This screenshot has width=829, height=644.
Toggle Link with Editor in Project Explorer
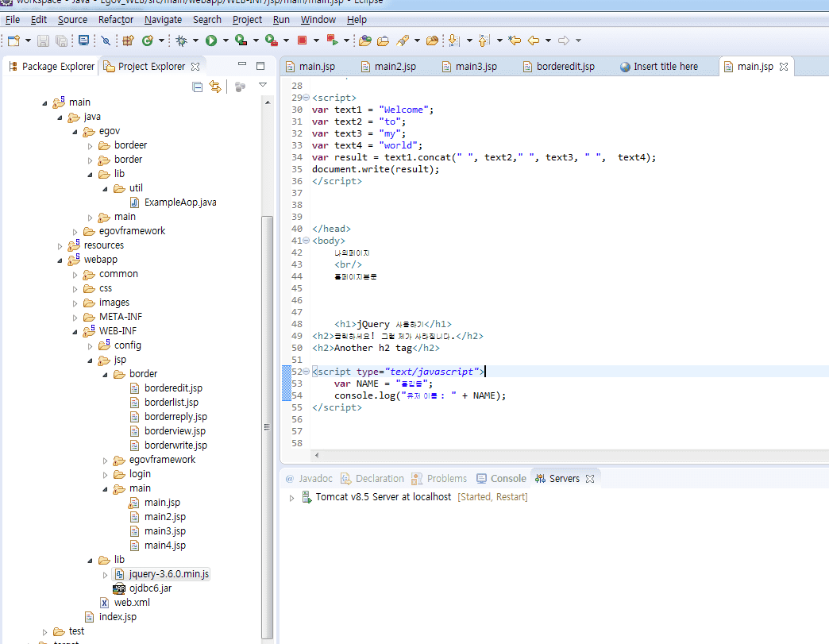point(214,87)
